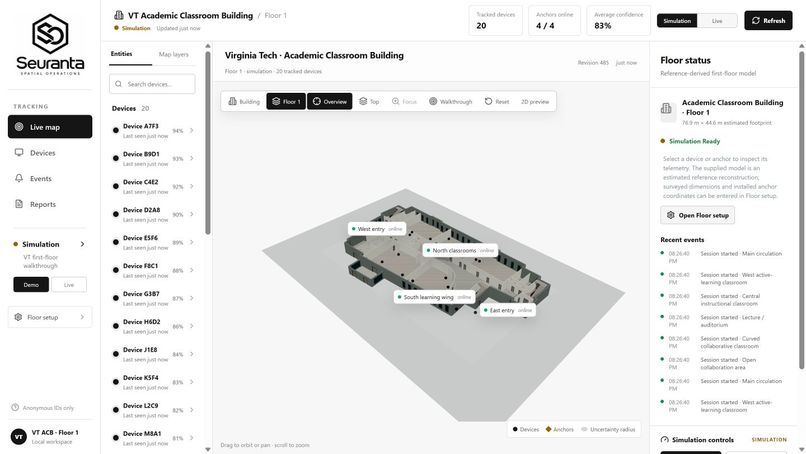Viewport: 806px width, 454px height.
Task: Click the North classrooms anchor label
Action: pyautogui.click(x=460, y=250)
